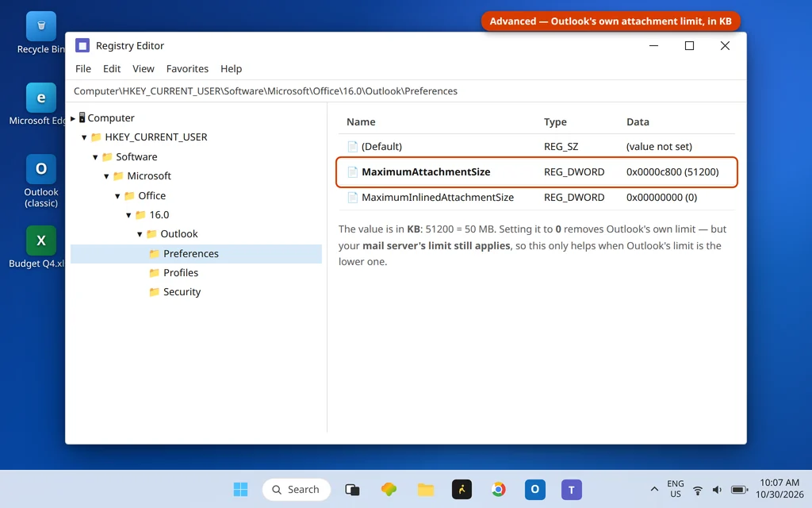Collapse the Outlook node arrow
Image resolution: width=812 pixels, height=508 pixels.
(140, 234)
